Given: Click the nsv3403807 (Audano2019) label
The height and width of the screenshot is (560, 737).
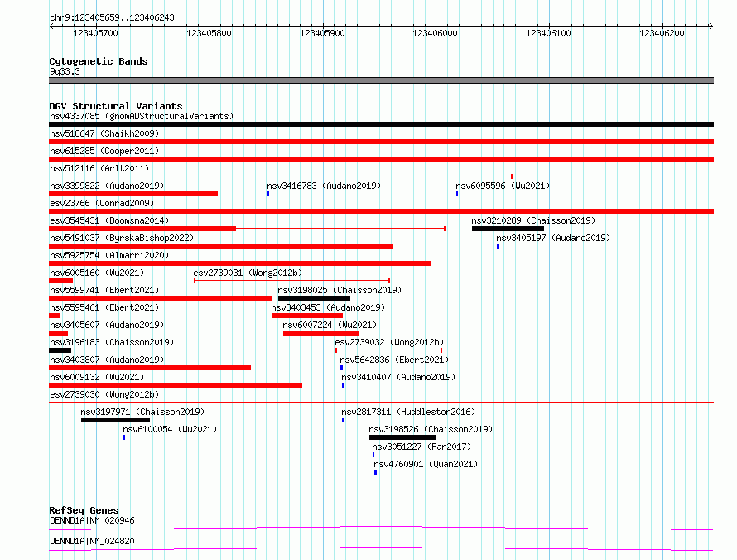Looking at the screenshot, I should (107, 360).
